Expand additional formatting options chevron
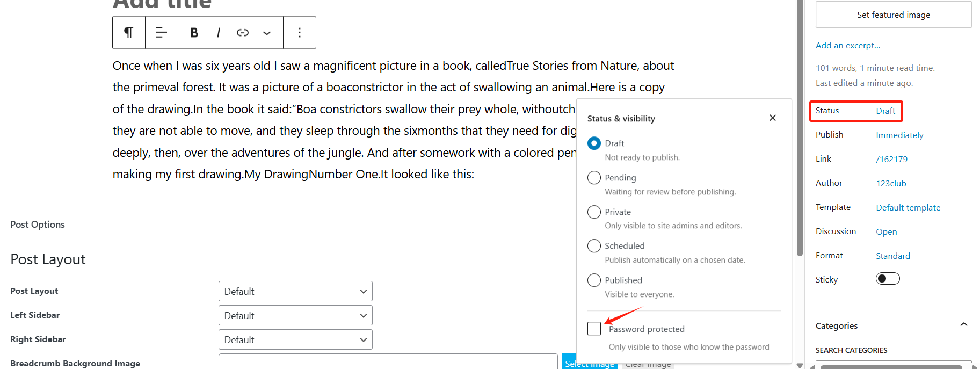Screen dimensions: 980x369 [267, 33]
